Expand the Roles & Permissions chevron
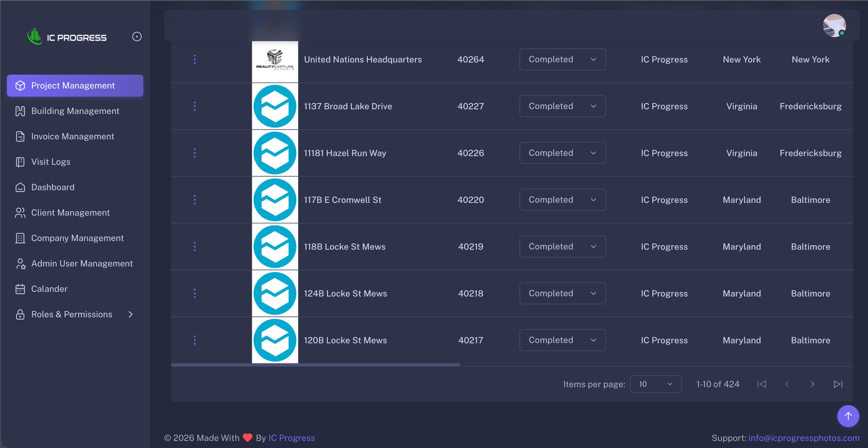The width and height of the screenshot is (868, 448). pyautogui.click(x=131, y=315)
